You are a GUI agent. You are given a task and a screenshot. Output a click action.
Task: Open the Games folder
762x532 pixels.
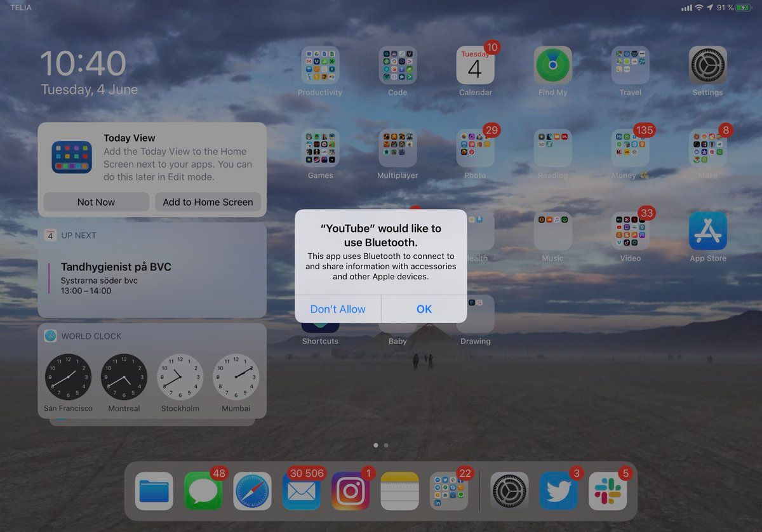(320, 149)
